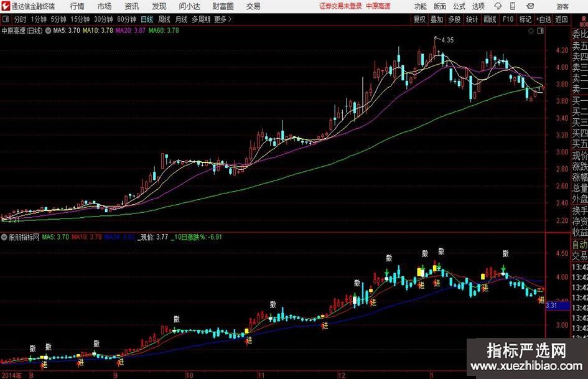Viewport: 588px width, 379px height.
Task: Add stock via +自选 button
Action: [x=544, y=19]
